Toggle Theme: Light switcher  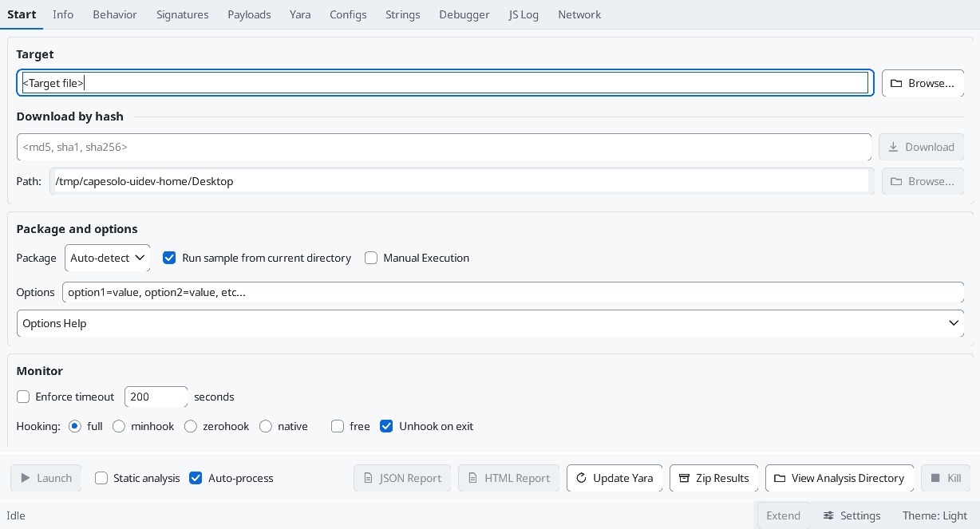click(935, 515)
